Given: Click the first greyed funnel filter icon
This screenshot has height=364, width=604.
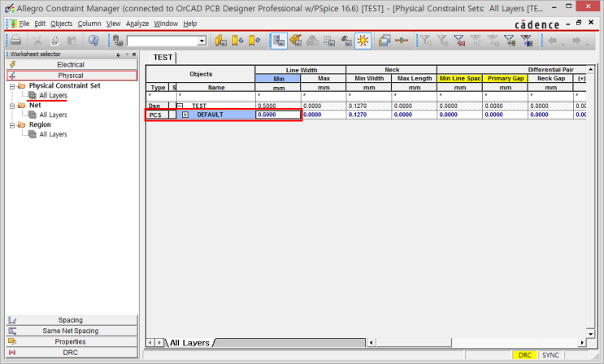Looking at the screenshot, I should coord(426,41).
